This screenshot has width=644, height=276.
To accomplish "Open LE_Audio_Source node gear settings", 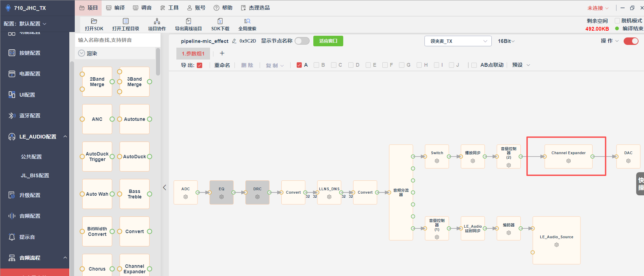I will (557, 245).
